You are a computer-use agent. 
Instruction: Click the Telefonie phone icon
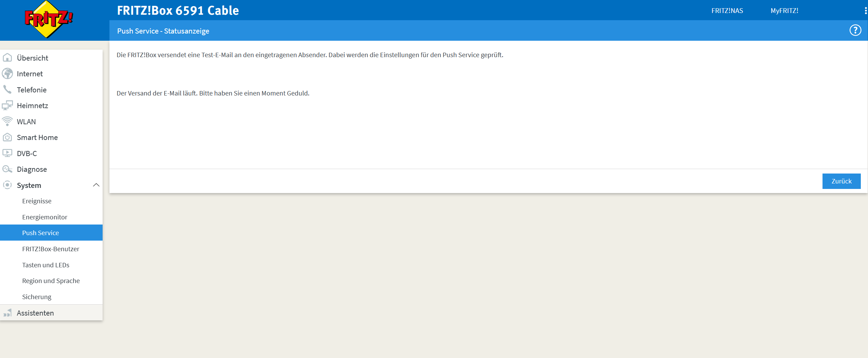[7, 89]
